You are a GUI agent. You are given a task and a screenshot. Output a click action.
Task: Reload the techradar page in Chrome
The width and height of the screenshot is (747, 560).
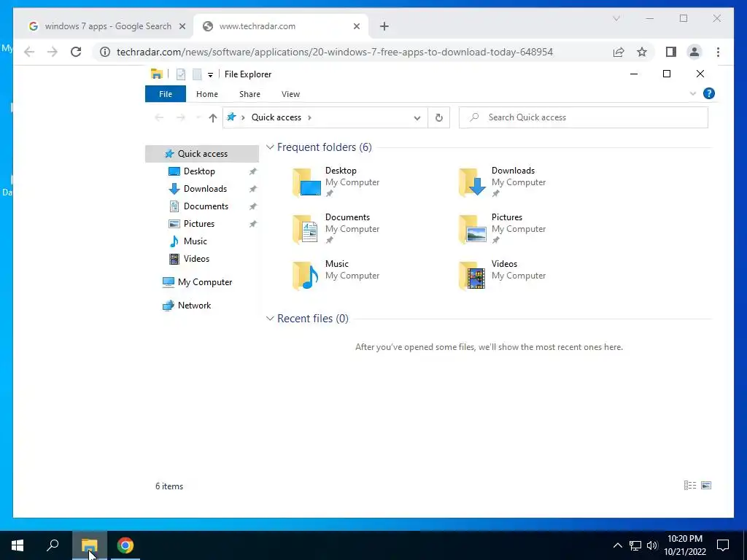[x=76, y=52]
